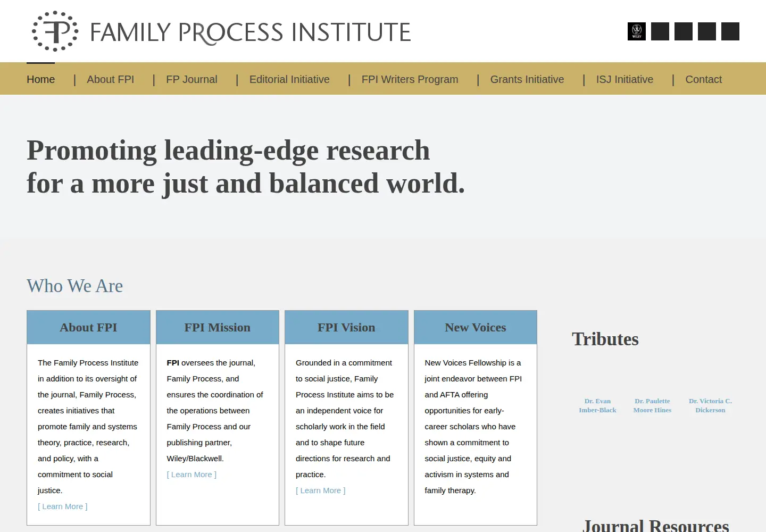Click the Family Process Institute logo
The width and height of the screenshot is (766, 532).
coord(221,31)
